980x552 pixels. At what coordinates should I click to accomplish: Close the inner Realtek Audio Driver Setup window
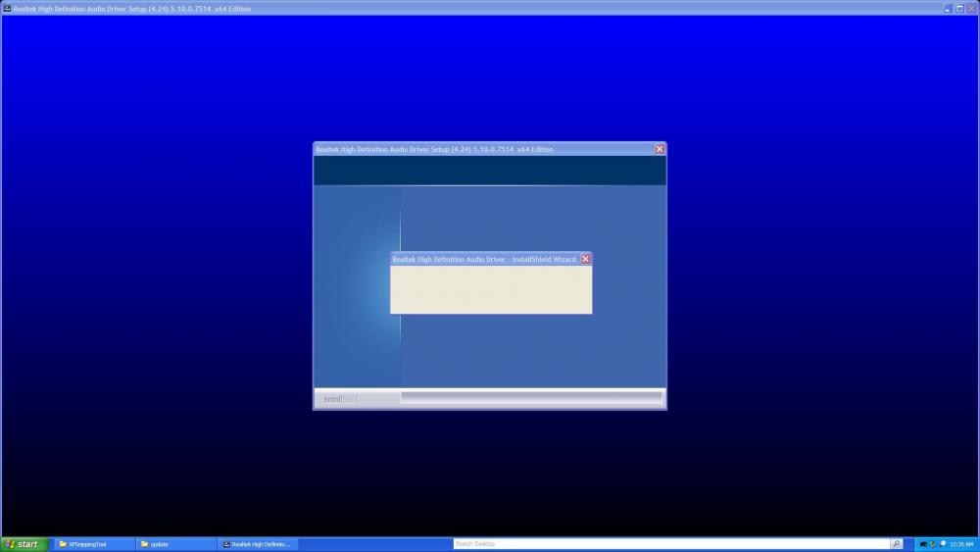coord(660,149)
